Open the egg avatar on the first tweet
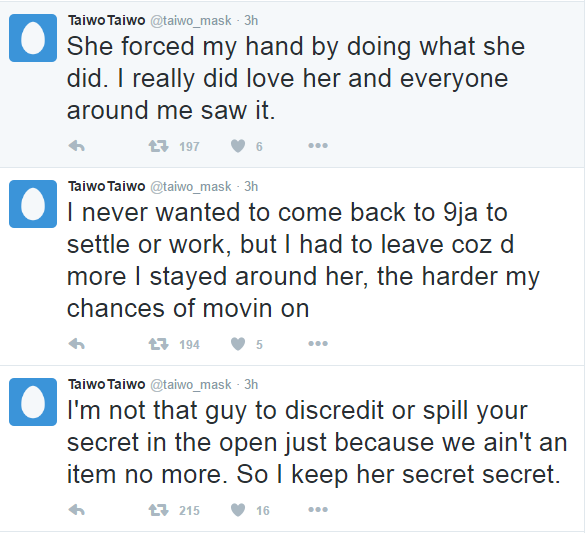This screenshot has width=585, height=533. pyautogui.click(x=33, y=38)
